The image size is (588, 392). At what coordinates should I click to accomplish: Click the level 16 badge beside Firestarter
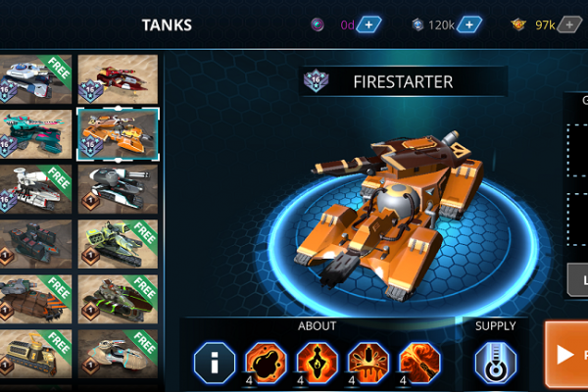pos(316,80)
